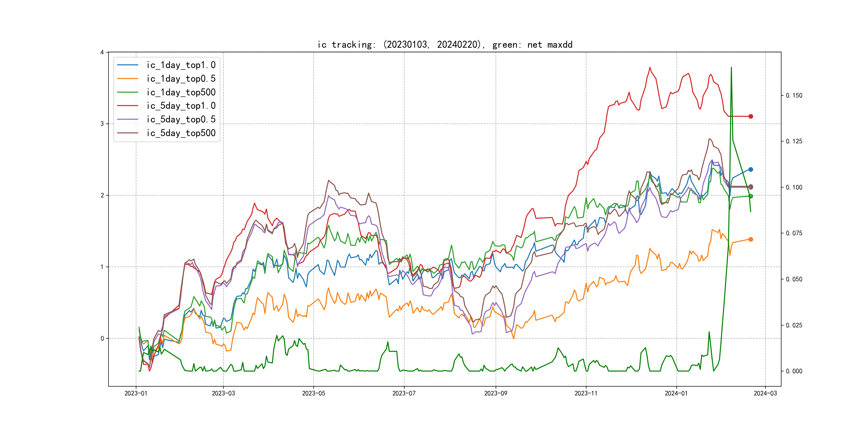This screenshot has width=868, height=434.
Task: Click the orange end-point marker dot
Action: (750, 239)
